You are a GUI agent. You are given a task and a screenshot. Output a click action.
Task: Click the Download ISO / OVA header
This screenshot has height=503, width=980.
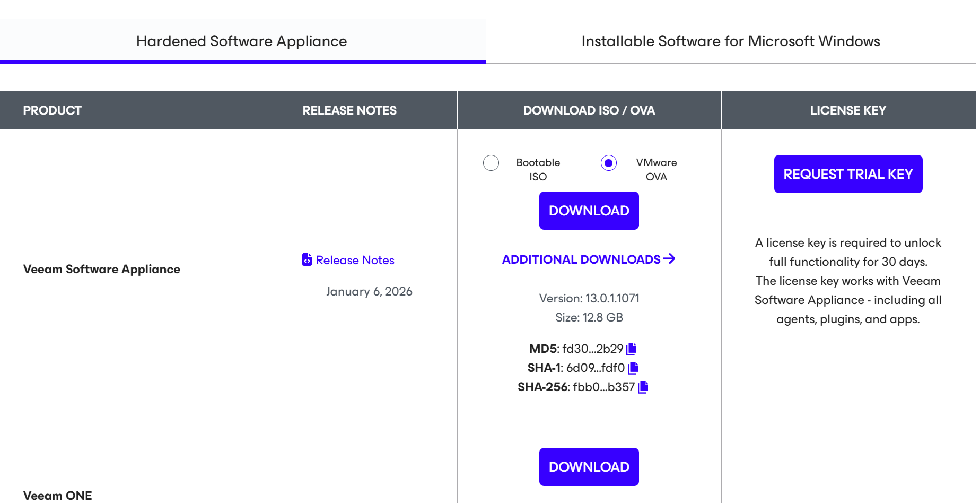pyautogui.click(x=589, y=110)
